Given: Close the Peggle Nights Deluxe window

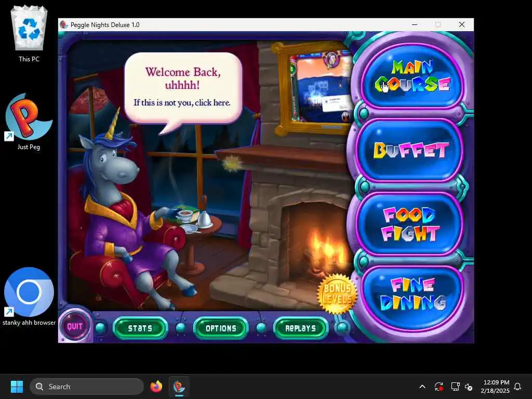Looking at the screenshot, I should (x=462, y=24).
